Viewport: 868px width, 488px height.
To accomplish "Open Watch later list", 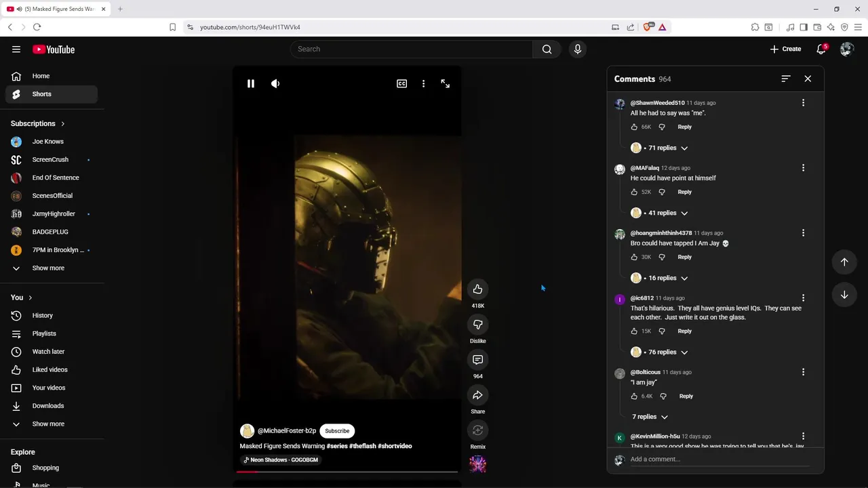I will coord(52,352).
